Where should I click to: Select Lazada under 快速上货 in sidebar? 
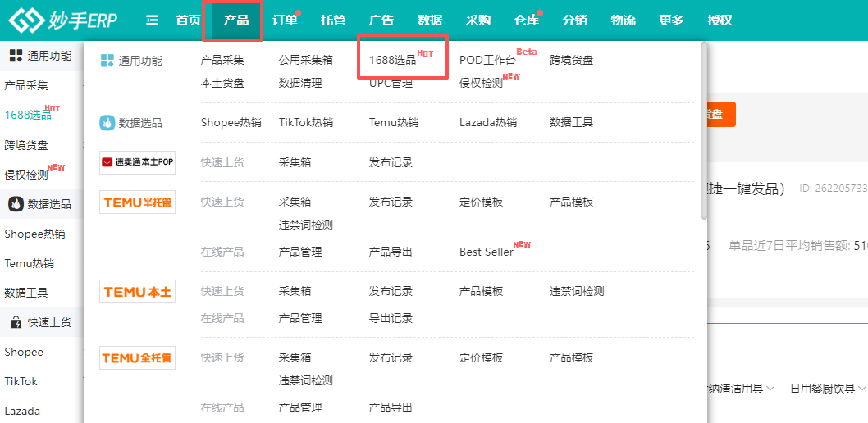coord(22,411)
